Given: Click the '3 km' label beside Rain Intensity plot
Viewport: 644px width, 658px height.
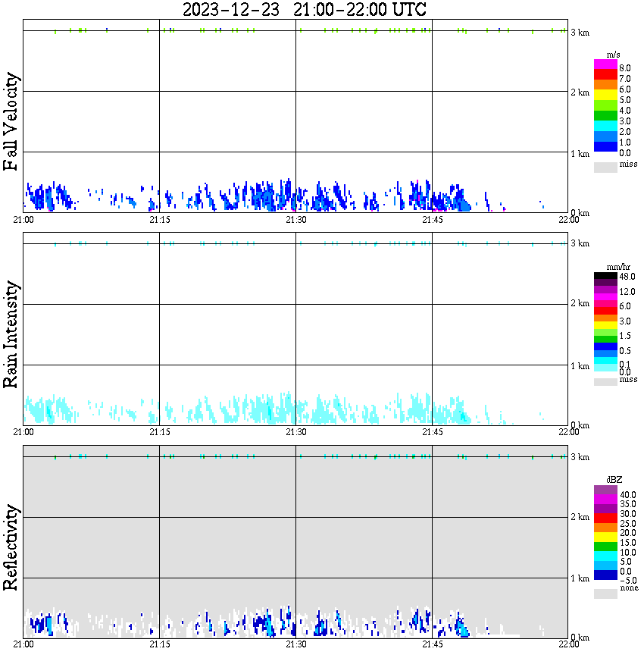Looking at the screenshot, I should 580,244.
